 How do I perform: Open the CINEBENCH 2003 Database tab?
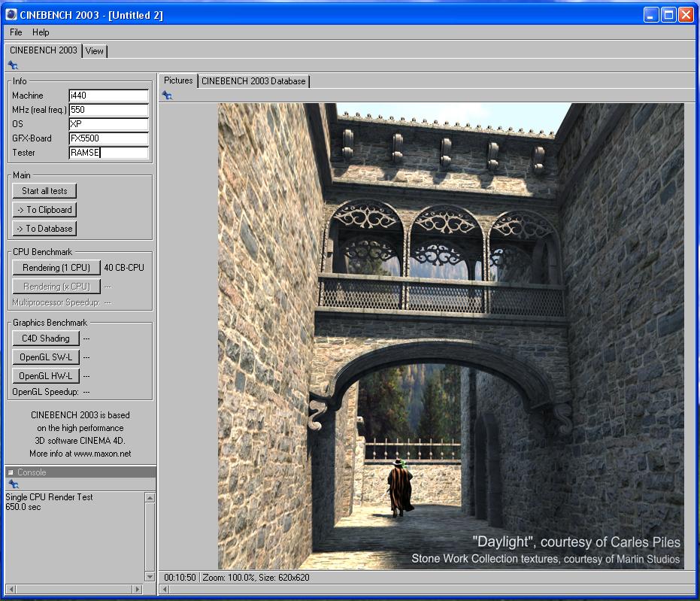[253, 81]
